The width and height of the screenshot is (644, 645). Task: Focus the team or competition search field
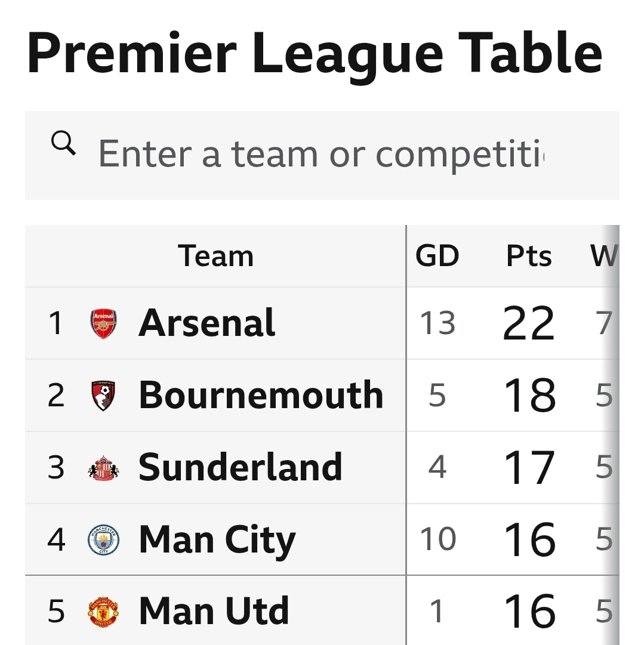pos(321,154)
